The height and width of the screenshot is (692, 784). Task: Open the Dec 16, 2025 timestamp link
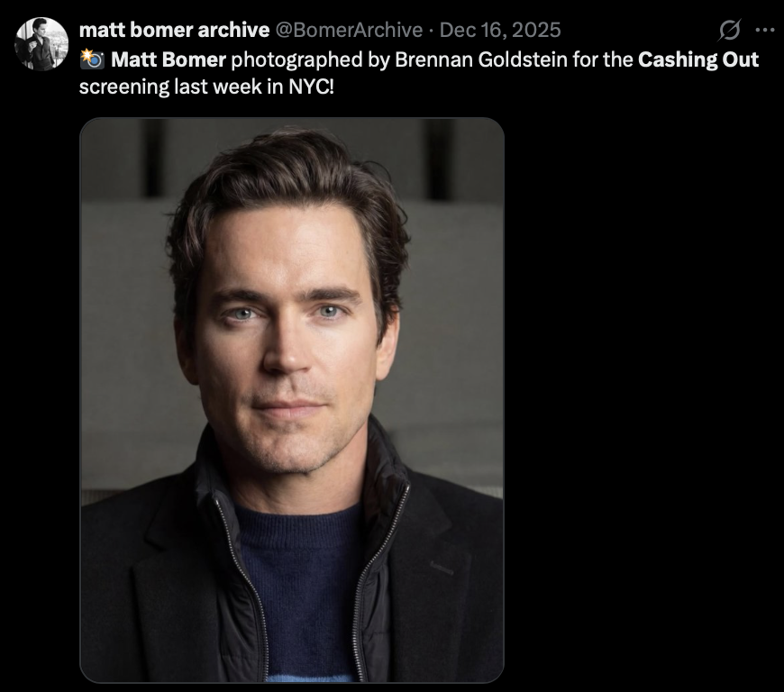[x=500, y=30]
